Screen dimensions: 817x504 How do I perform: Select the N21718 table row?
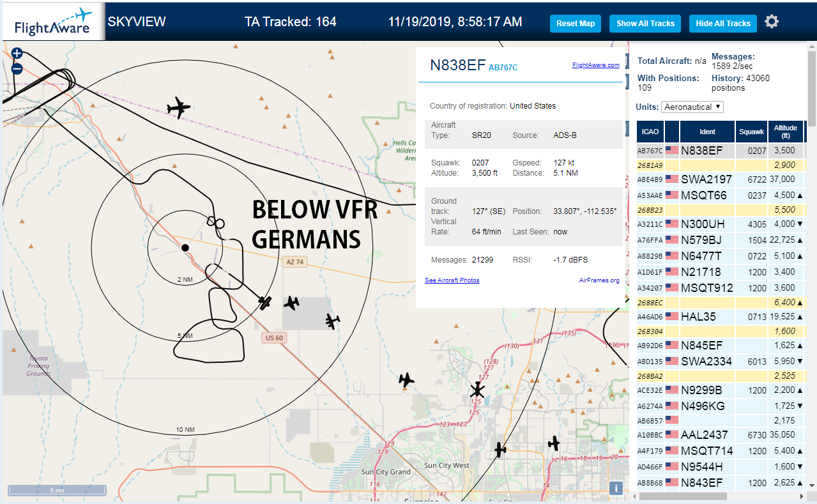[x=721, y=272]
